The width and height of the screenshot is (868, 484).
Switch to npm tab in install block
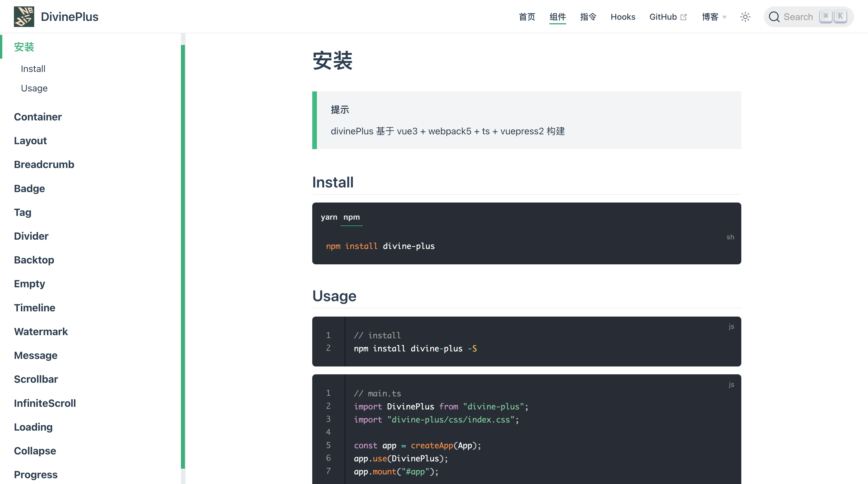click(352, 217)
